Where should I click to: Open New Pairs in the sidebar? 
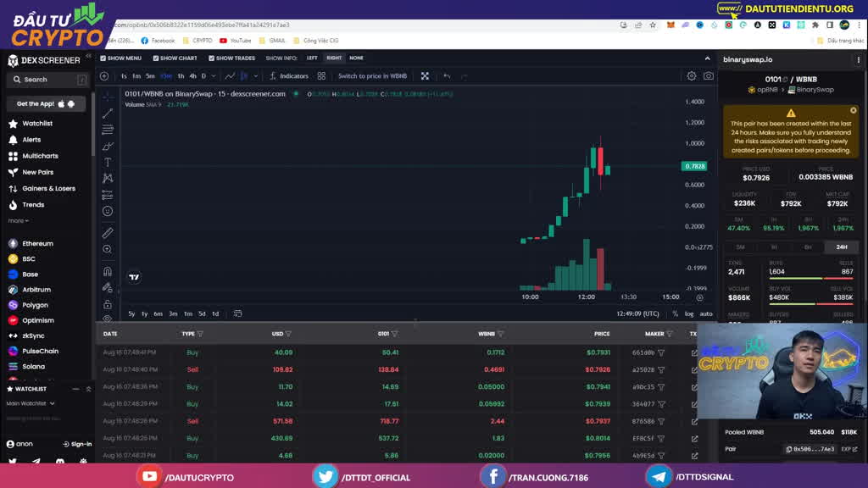coord(37,172)
